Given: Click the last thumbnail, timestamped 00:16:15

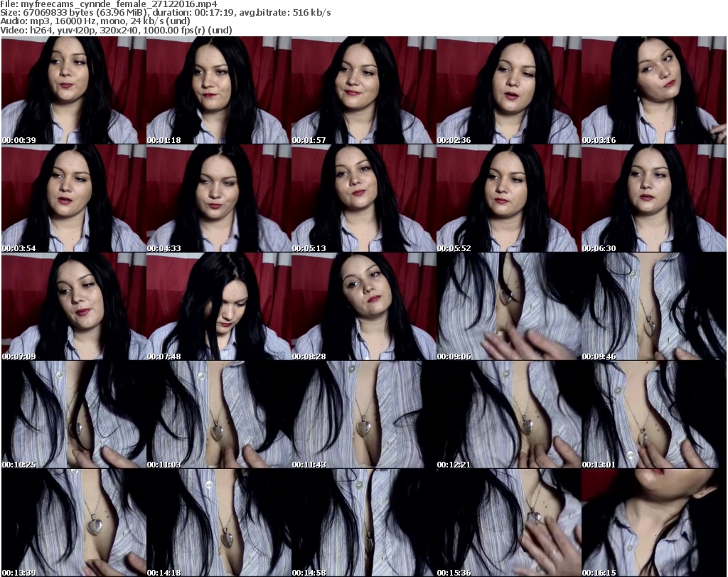Looking at the screenshot, I should (x=653, y=523).
